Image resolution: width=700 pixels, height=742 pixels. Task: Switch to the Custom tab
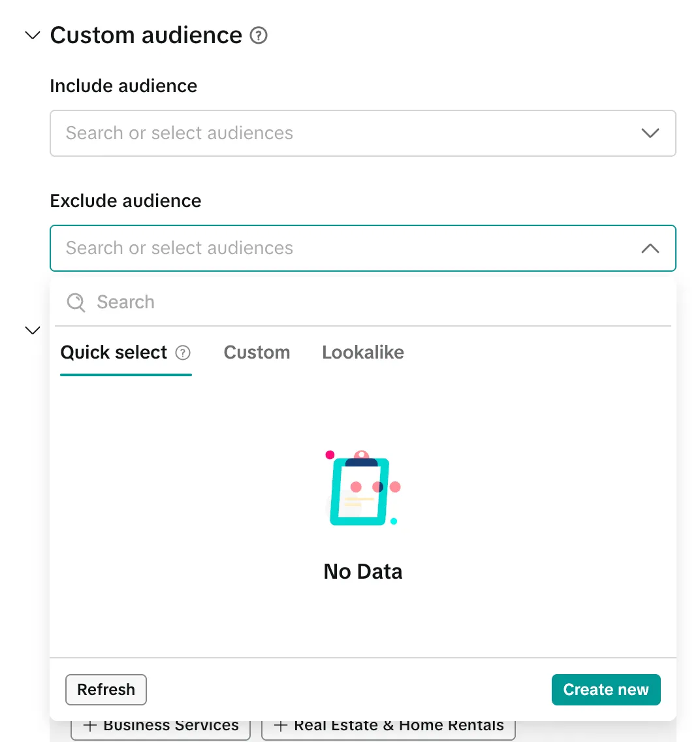pyautogui.click(x=257, y=353)
